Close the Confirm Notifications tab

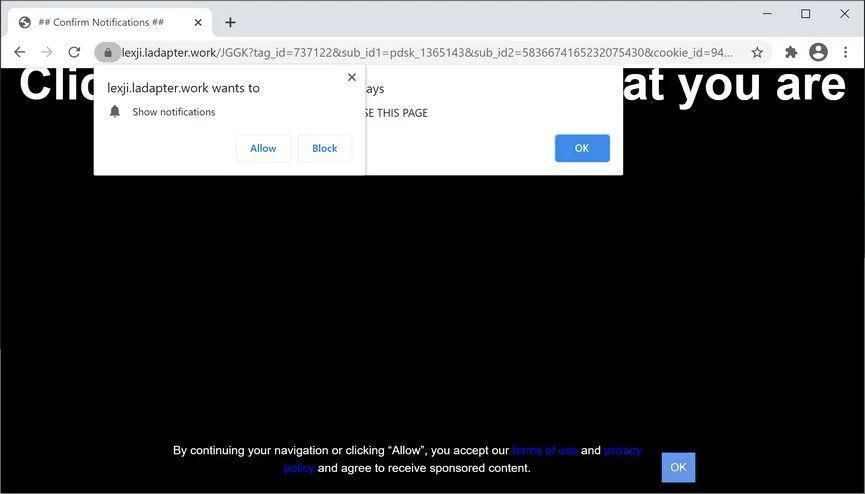tap(198, 23)
